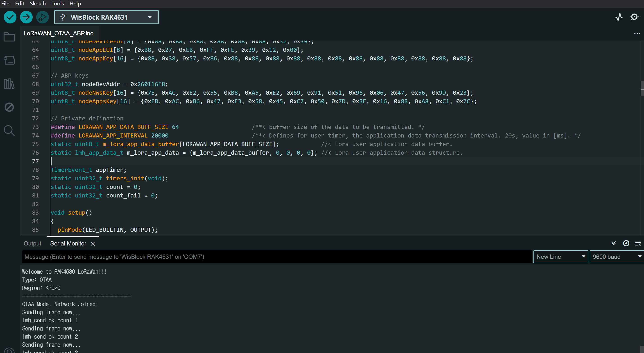Click 'lmh_send ok count 1' output line
Viewport: 644px width, 353px height.
50,321
